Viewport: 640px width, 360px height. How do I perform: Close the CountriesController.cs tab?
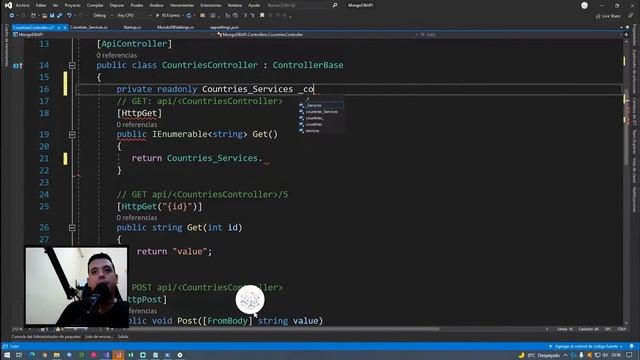[65, 27]
